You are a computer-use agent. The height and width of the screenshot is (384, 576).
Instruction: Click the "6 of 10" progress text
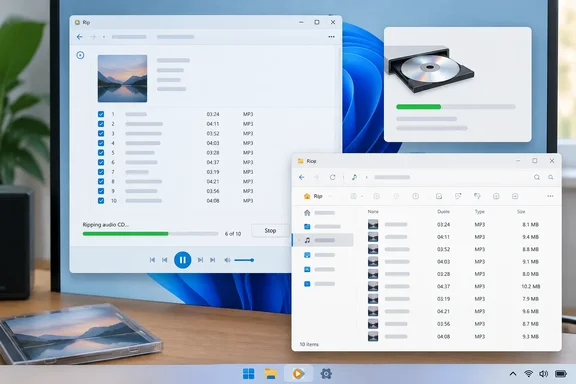coord(233,234)
